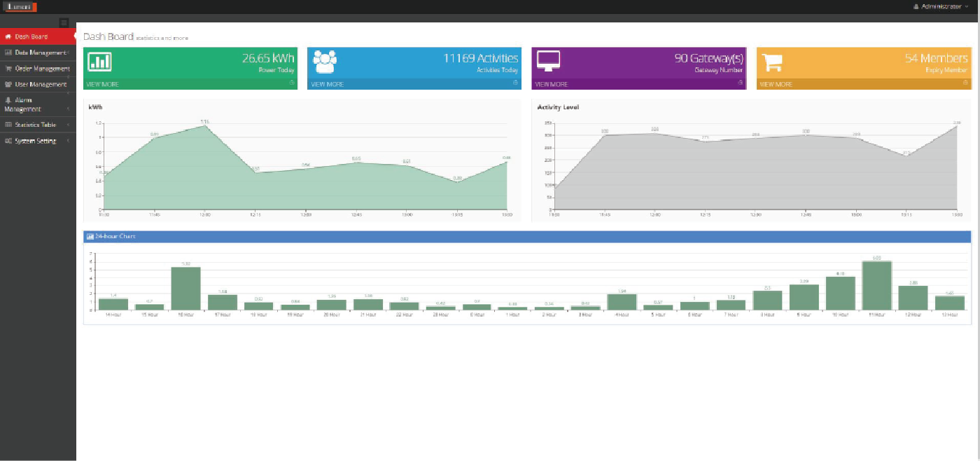The width and height of the screenshot is (980, 461).
Task: Click the kWh chart title
Action: [x=95, y=107]
